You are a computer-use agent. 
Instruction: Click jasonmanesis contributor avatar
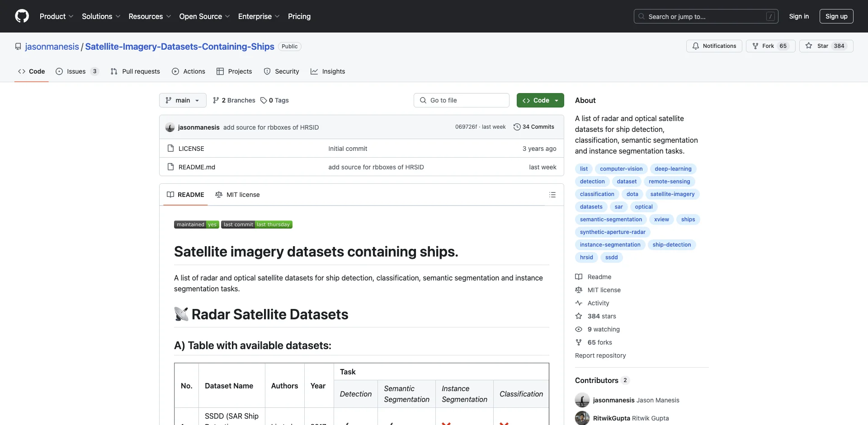pyautogui.click(x=582, y=400)
